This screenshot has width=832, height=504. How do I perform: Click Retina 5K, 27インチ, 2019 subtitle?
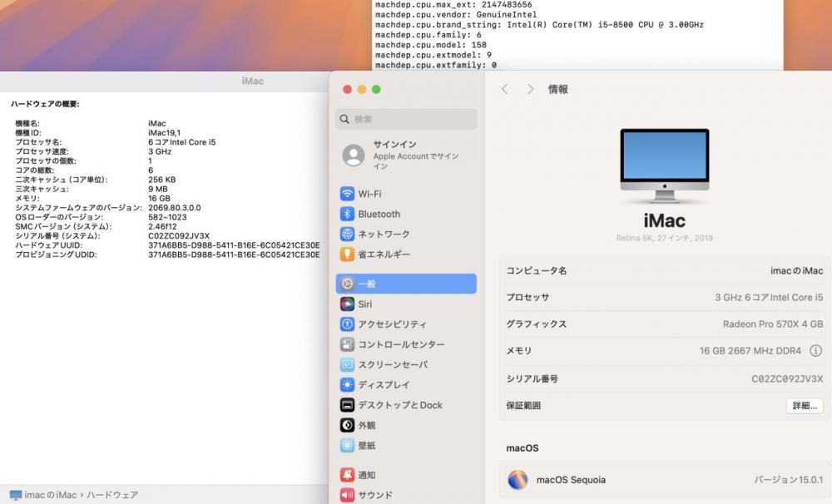[664, 238]
